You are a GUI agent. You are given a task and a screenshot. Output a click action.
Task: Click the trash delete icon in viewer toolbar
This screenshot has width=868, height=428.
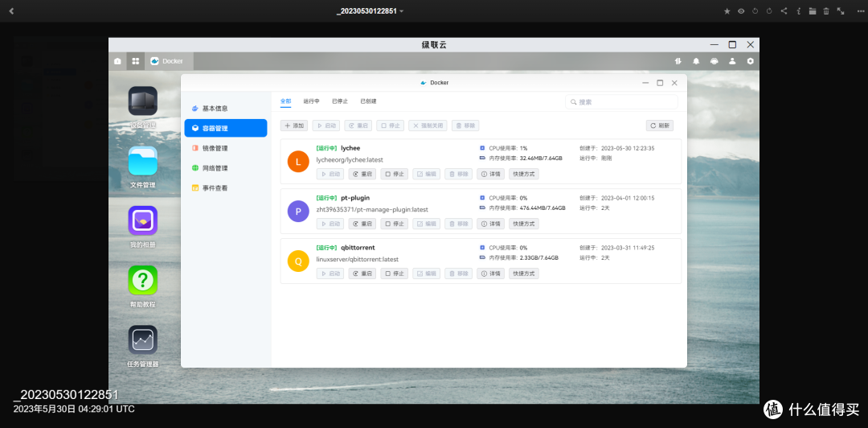point(826,11)
